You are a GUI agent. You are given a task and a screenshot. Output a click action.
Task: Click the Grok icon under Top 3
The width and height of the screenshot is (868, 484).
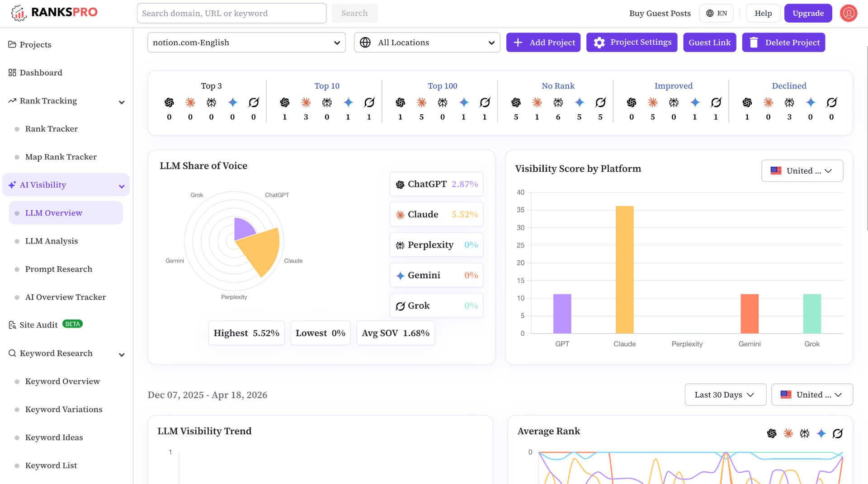[x=254, y=103]
